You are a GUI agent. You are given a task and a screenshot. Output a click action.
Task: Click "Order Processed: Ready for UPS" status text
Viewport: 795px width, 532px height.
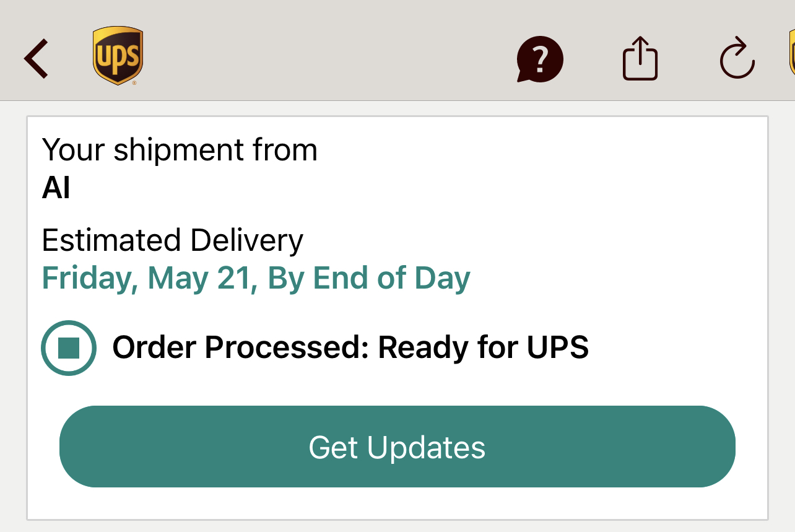[x=350, y=347]
